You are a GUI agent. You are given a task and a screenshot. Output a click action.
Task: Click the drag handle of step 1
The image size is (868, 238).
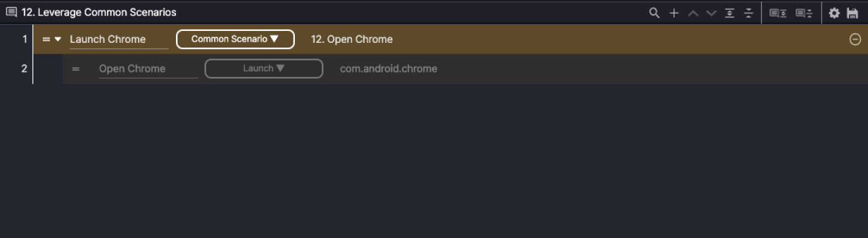[x=46, y=39]
